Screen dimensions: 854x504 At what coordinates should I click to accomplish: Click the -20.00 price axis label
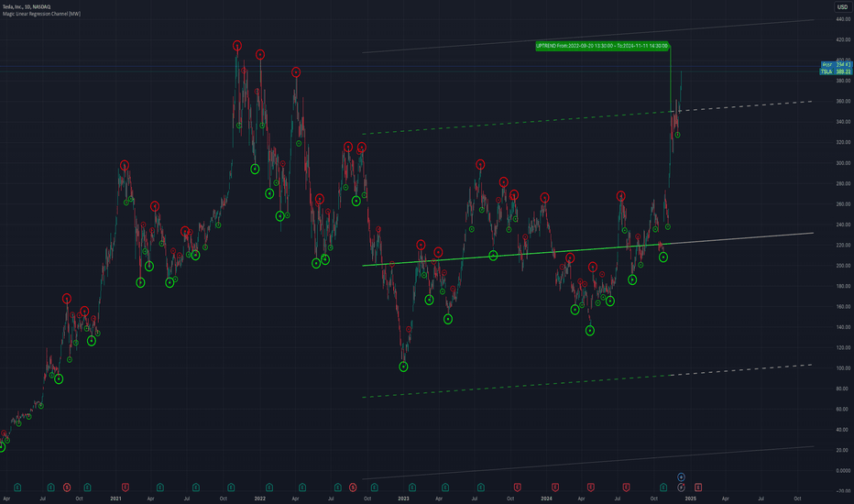(843, 491)
